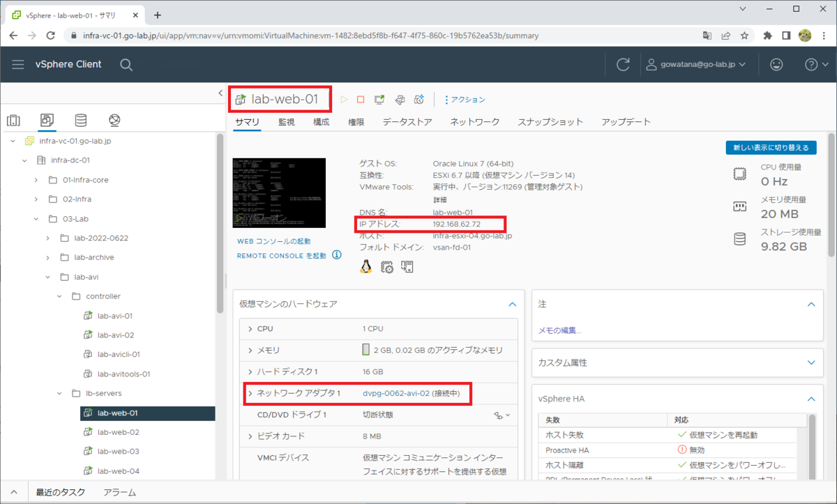Collapse the inventory navigator panel
Screen dimensions: 837x504
click(221, 93)
